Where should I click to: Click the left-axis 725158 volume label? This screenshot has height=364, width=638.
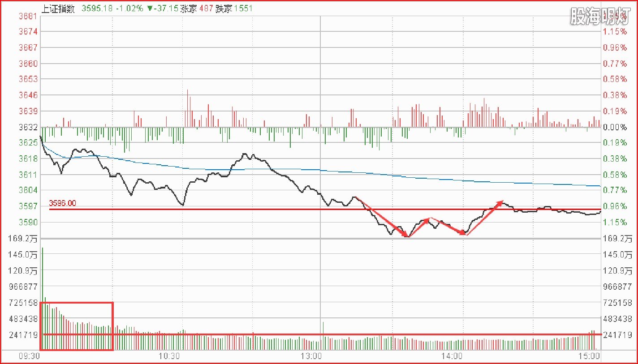pos(23,303)
